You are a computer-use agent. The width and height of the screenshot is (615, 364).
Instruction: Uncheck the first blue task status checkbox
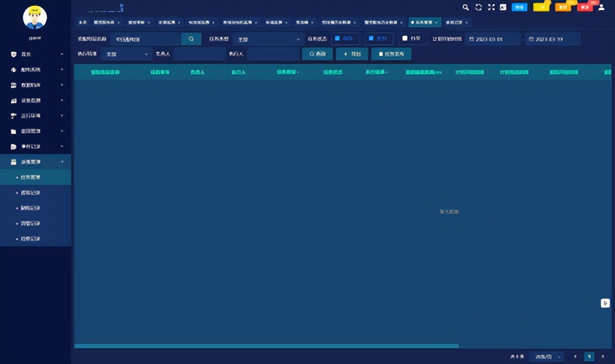pyautogui.click(x=337, y=38)
